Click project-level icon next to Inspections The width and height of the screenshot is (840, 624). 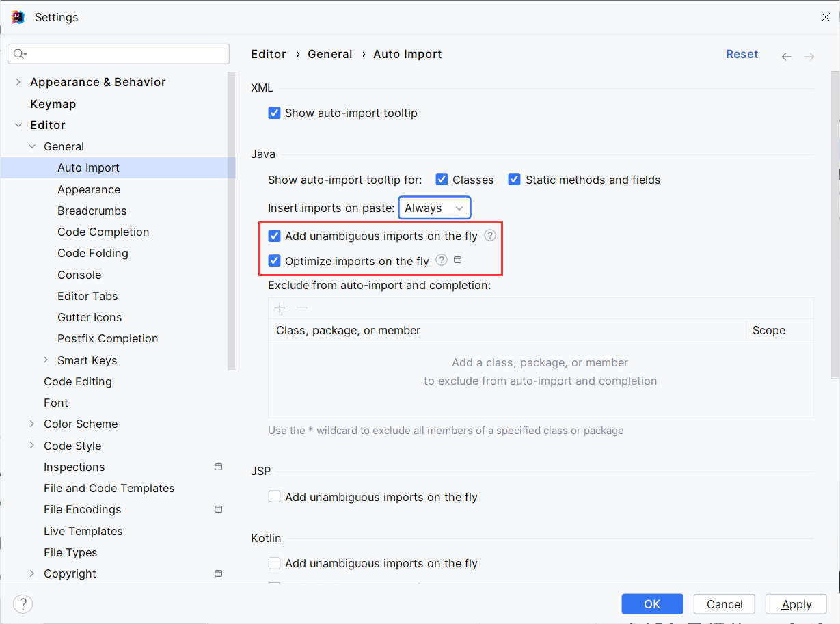[219, 467]
